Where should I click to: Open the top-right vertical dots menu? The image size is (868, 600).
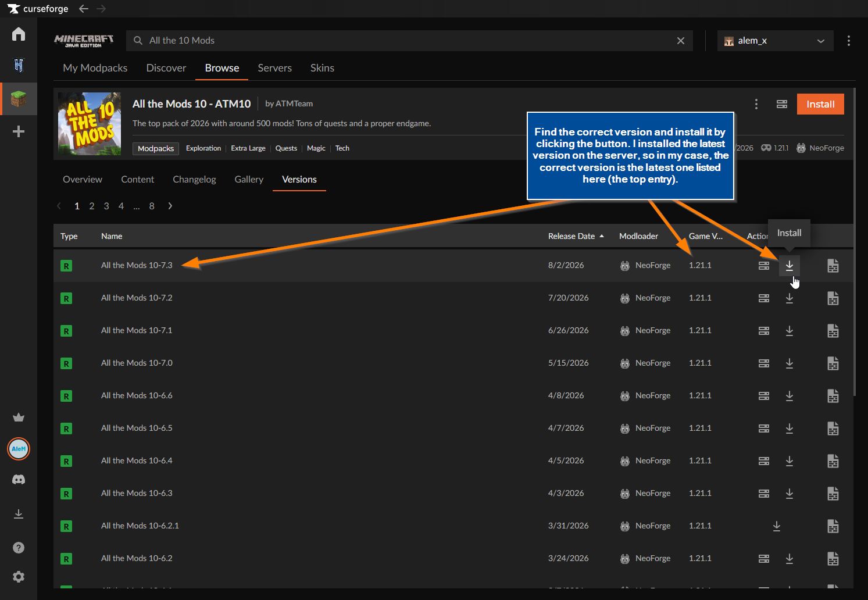[849, 41]
